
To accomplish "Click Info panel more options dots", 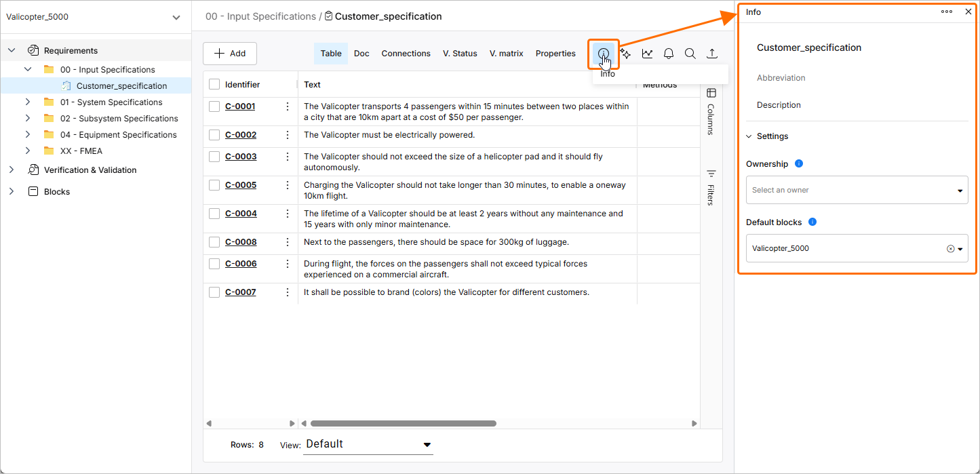I will (946, 12).
